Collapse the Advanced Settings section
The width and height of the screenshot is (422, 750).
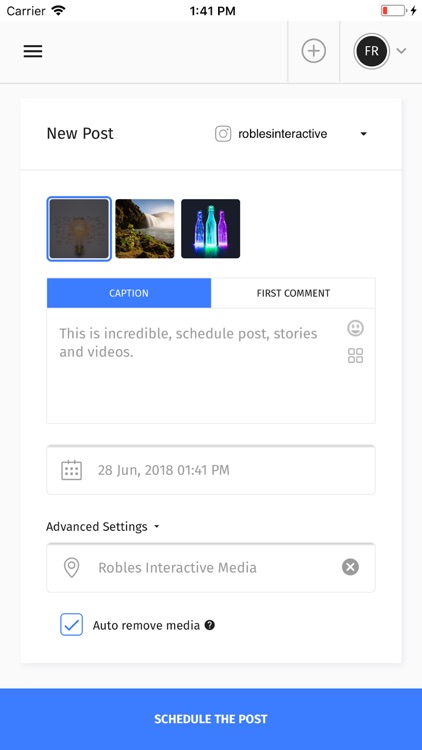(102, 527)
